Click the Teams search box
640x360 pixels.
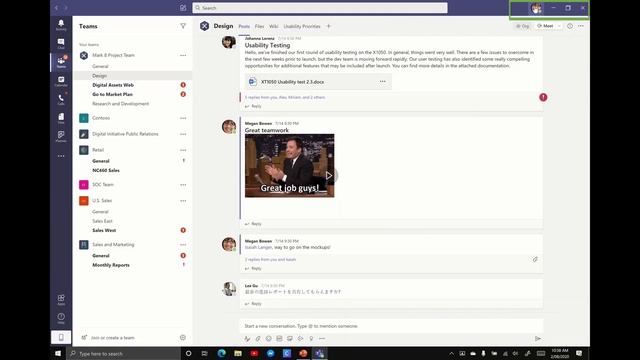click(320, 8)
